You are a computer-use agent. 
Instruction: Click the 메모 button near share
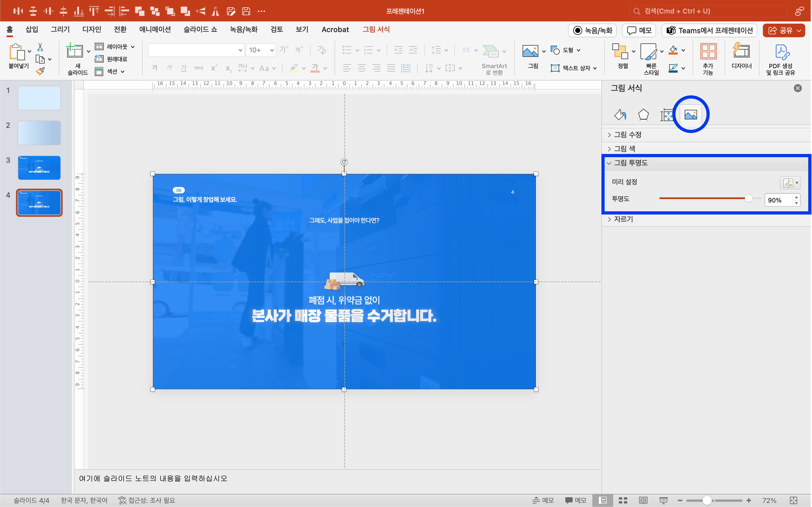point(639,31)
